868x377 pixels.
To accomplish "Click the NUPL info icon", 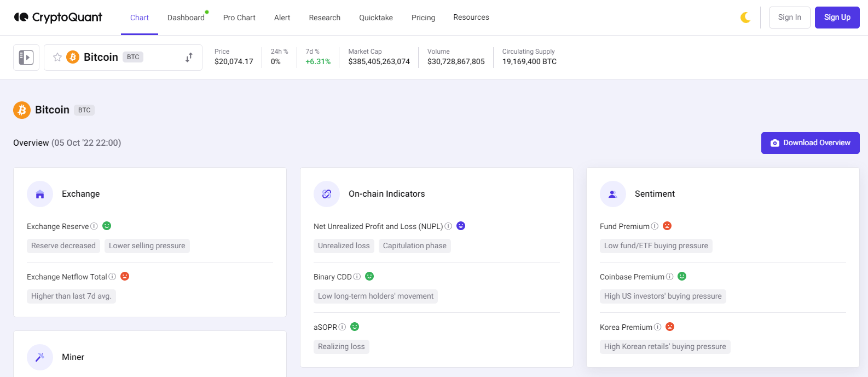I will click(x=448, y=226).
